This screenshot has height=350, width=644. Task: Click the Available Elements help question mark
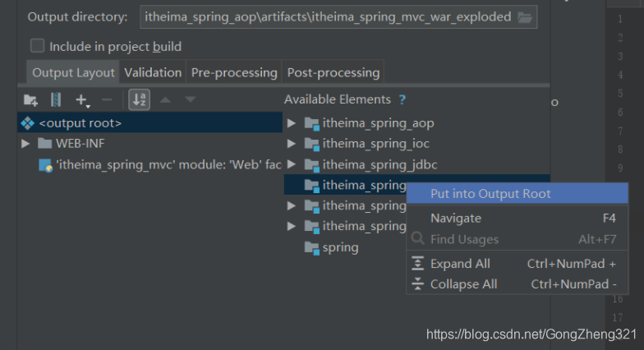(402, 99)
